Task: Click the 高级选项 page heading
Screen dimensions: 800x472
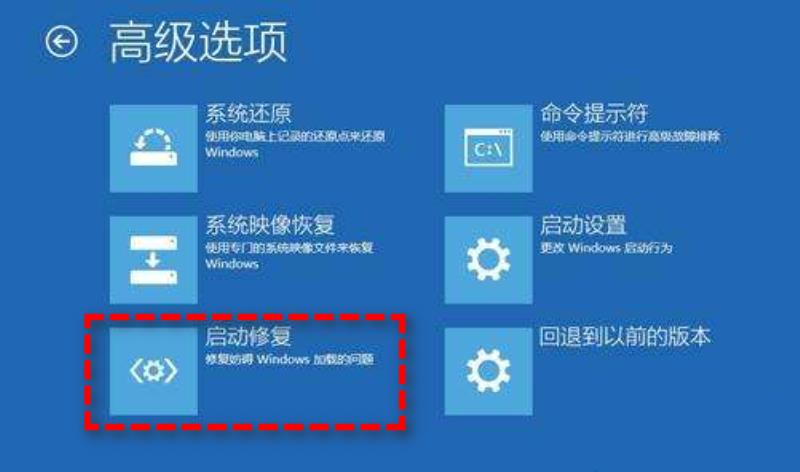Action: pos(198,42)
